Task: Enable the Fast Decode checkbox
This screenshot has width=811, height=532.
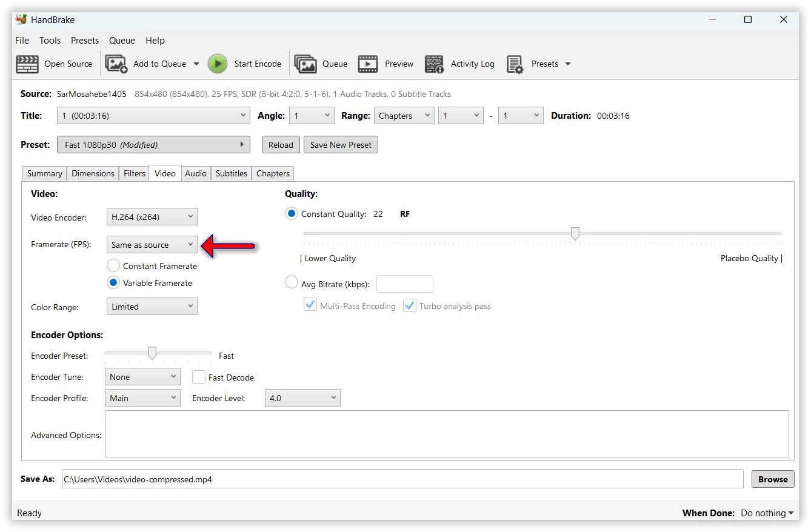Action: [199, 377]
